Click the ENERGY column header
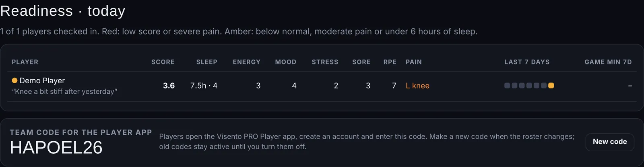The width and height of the screenshot is (644, 167). pyautogui.click(x=247, y=62)
